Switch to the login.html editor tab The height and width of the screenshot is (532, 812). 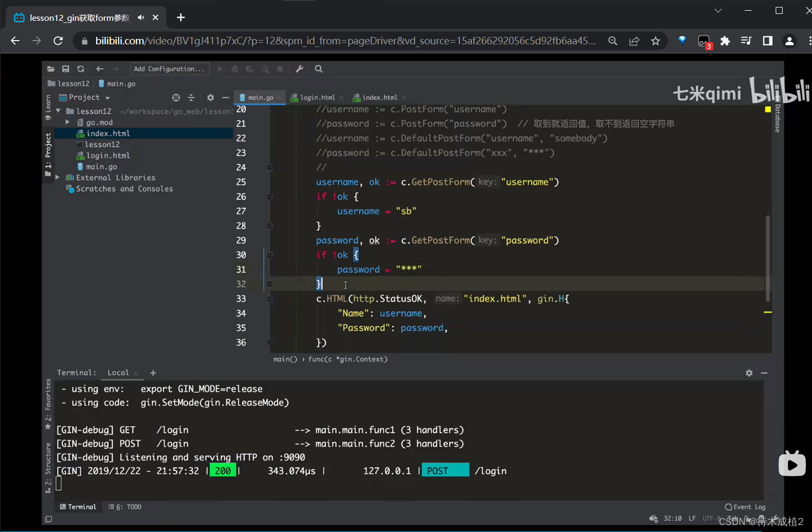click(x=317, y=98)
